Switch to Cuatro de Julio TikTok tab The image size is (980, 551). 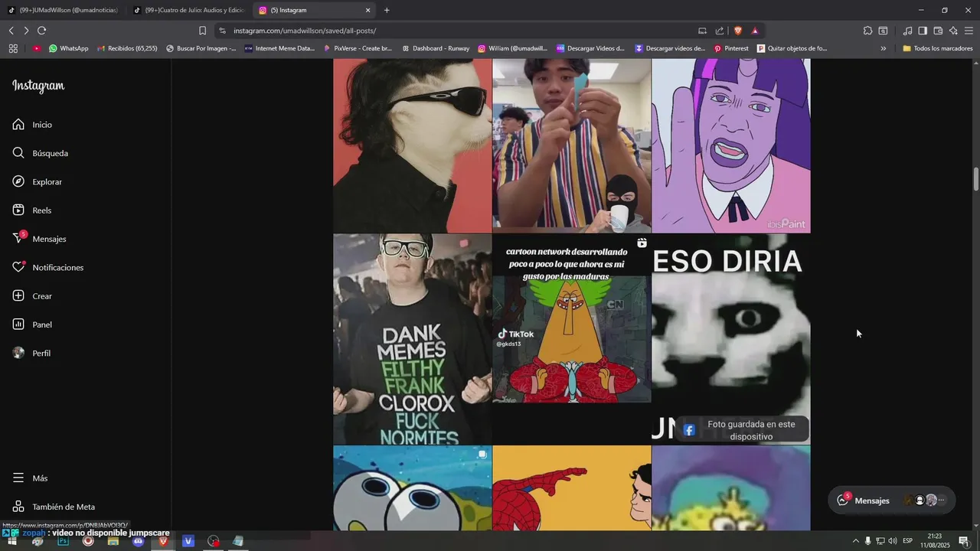[x=188, y=10]
